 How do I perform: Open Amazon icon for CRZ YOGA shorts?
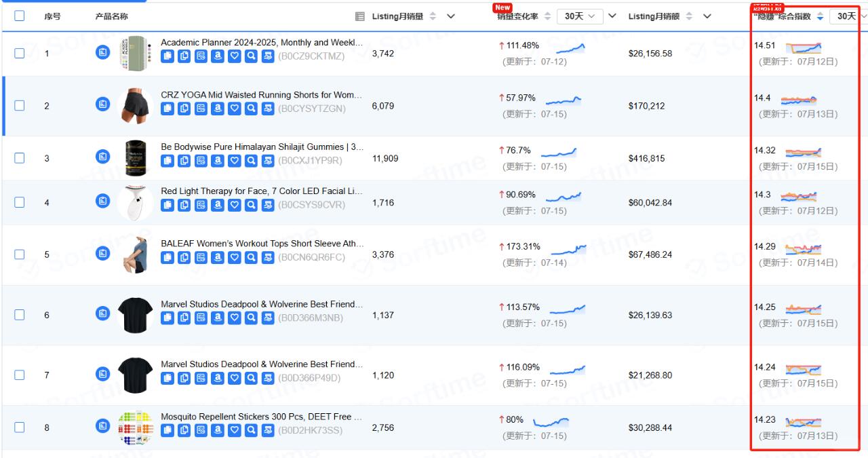(218, 109)
